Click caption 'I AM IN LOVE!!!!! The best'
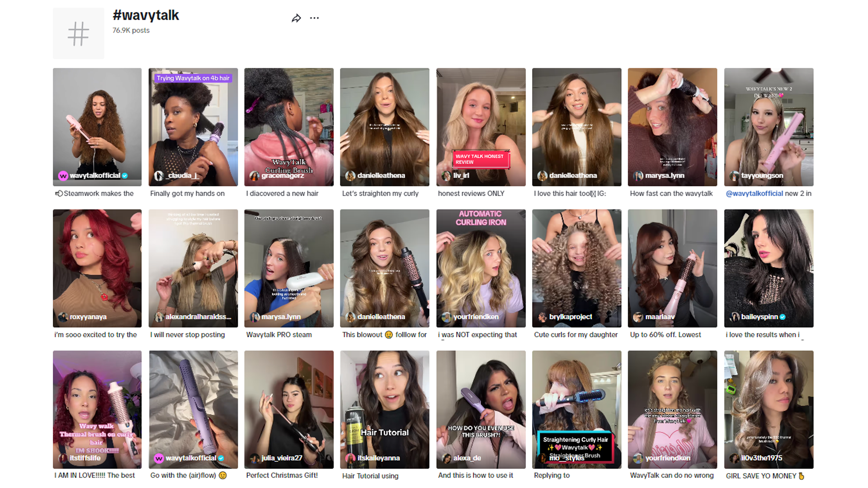This screenshot has height=488, width=868. [94, 475]
